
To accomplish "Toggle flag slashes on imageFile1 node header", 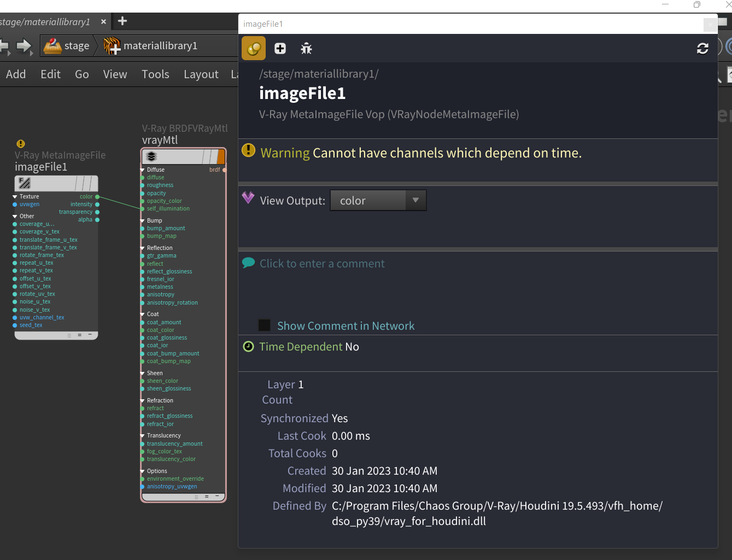I will (83, 183).
